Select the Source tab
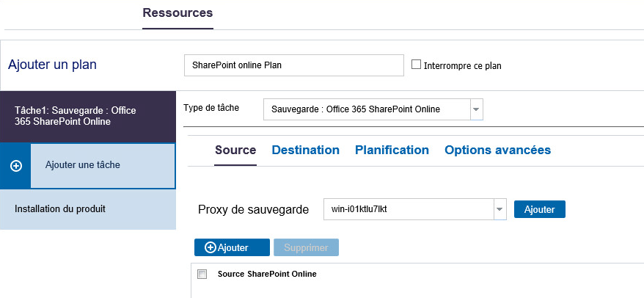Screen dimensions: 644x298 click(x=235, y=150)
